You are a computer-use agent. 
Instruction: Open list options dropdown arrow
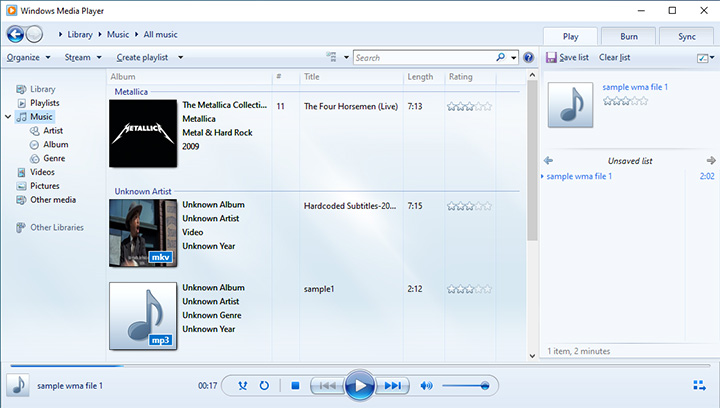click(x=712, y=57)
